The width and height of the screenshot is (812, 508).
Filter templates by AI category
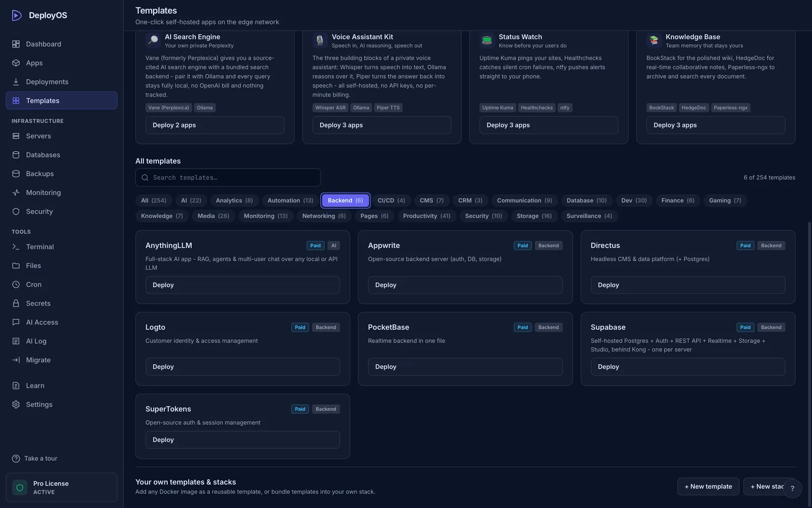click(x=191, y=201)
